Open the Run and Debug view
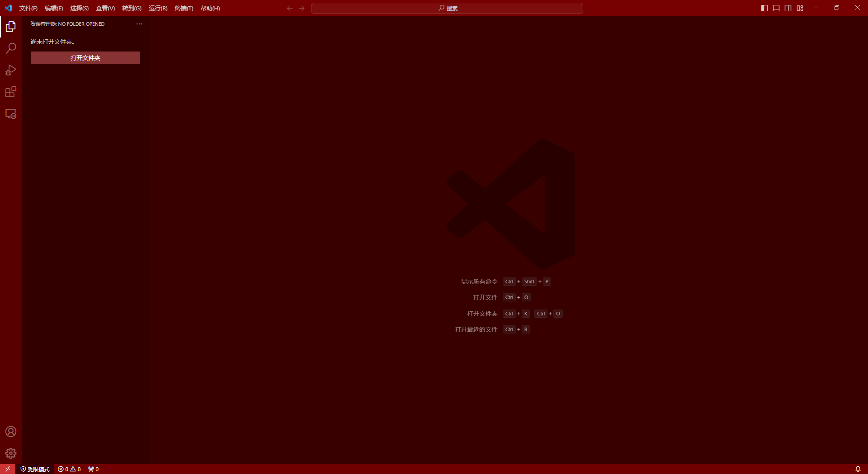The image size is (868, 474). click(x=11, y=70)
